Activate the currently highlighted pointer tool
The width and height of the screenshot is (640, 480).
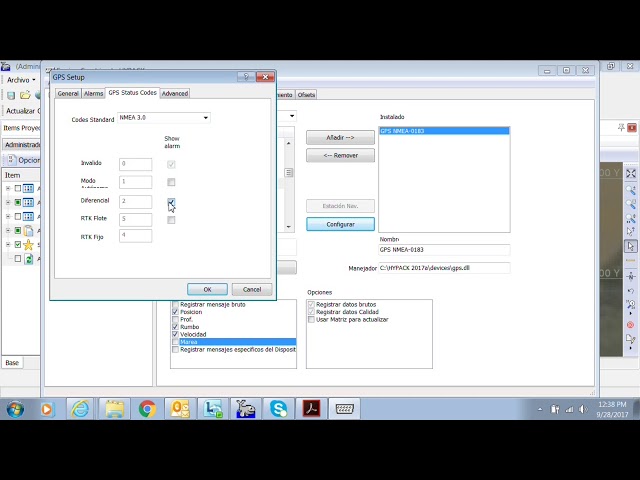(x=631, y=246)
